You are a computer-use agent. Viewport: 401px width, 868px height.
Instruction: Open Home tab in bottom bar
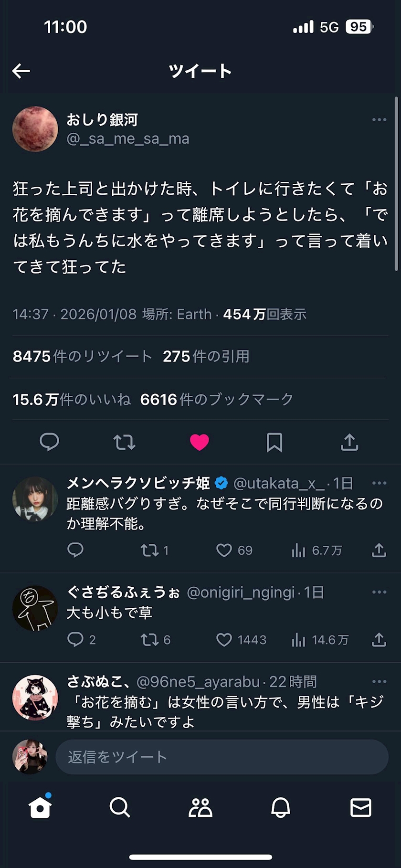[40, 808]
